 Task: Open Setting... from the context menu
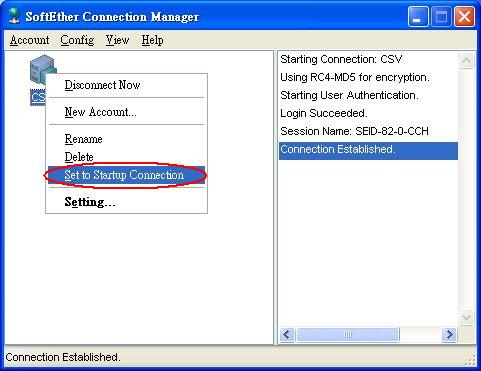pos(126,202)
